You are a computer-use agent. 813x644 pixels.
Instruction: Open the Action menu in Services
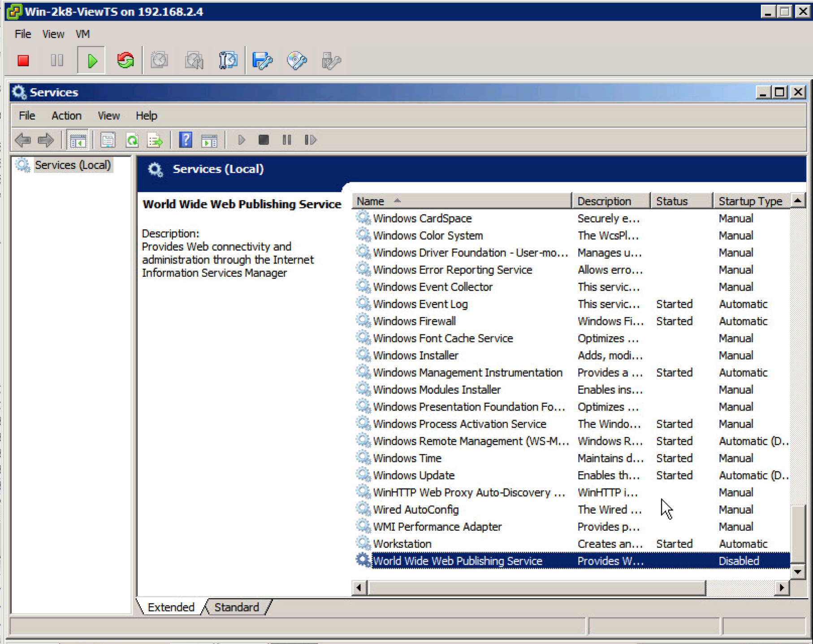coord(66,116)
